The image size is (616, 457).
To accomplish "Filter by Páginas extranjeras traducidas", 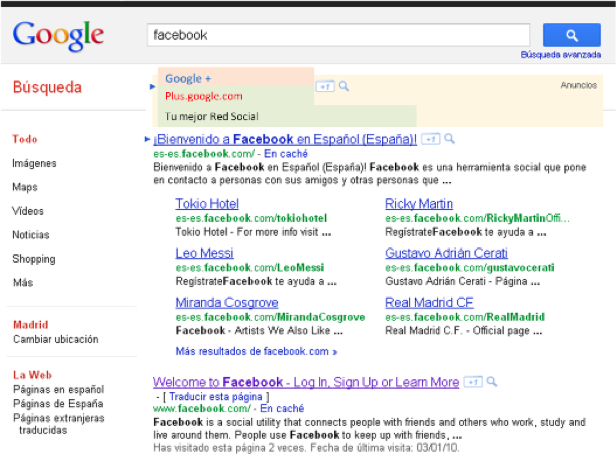I will (59, 424).
